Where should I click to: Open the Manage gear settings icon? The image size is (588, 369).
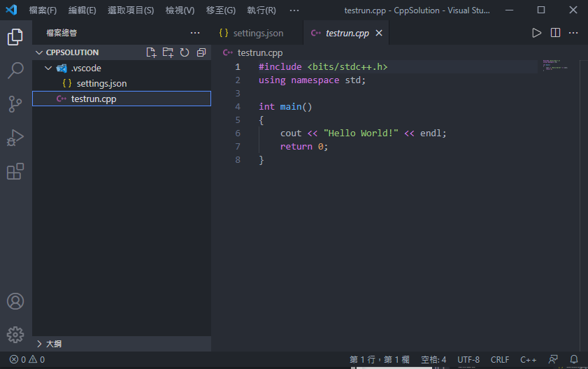coord(15,335)
